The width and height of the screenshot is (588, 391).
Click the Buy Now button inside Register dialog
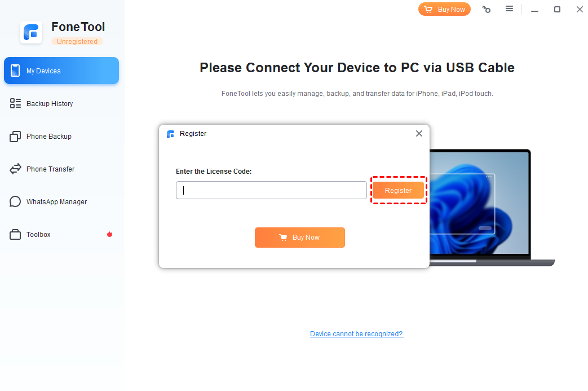tap(299, 237)
